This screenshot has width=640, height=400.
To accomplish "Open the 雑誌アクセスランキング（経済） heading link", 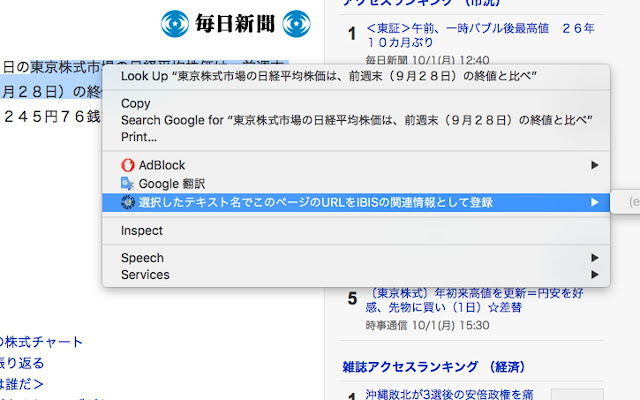I will [433, 367].
